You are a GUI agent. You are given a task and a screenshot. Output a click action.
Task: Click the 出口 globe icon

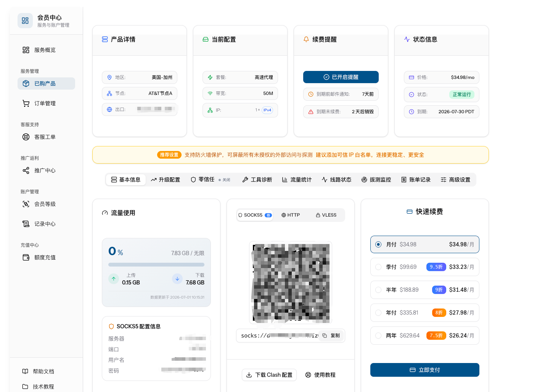(109, 109)
